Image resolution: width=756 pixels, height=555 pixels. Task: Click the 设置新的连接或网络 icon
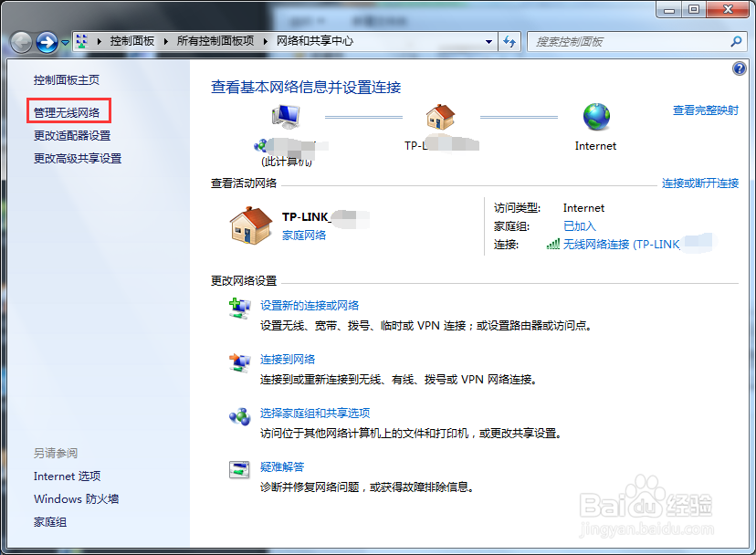tap(239, 309)
